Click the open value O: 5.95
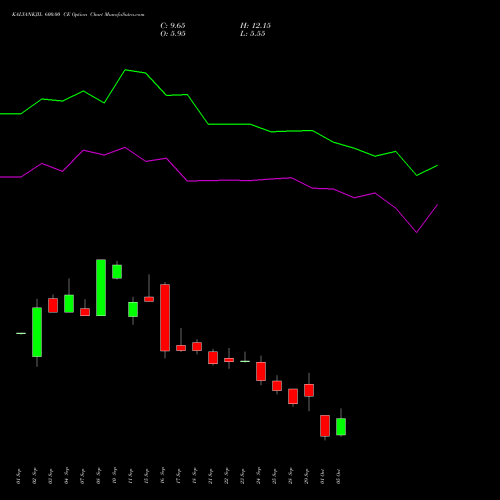 (173, 34)
